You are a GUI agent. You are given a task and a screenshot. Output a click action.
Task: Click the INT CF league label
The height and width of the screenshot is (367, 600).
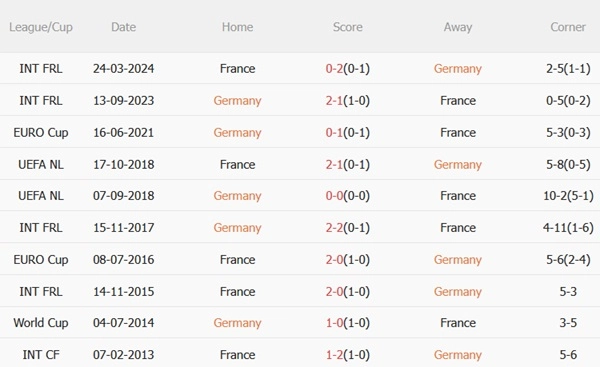pyautogui.click(x=41, y=355)
